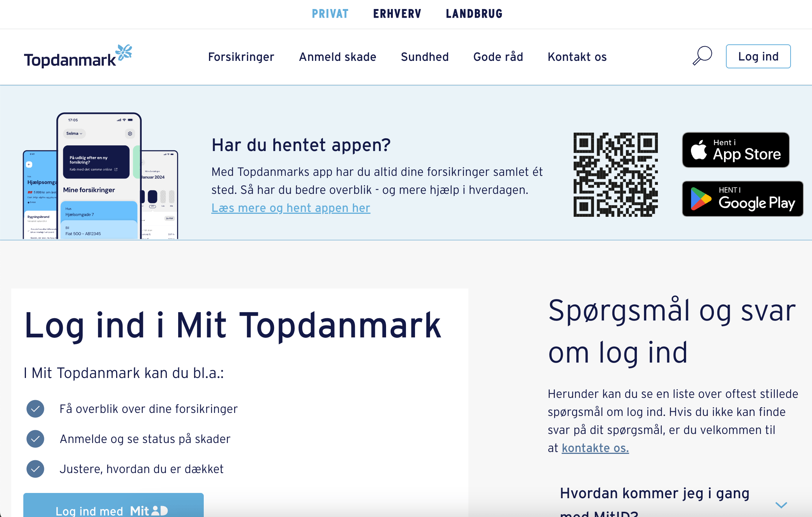Click 'Få overblik over dine forsikringer' text
Viewport: 812px width, 517px height.
(148, 409)
